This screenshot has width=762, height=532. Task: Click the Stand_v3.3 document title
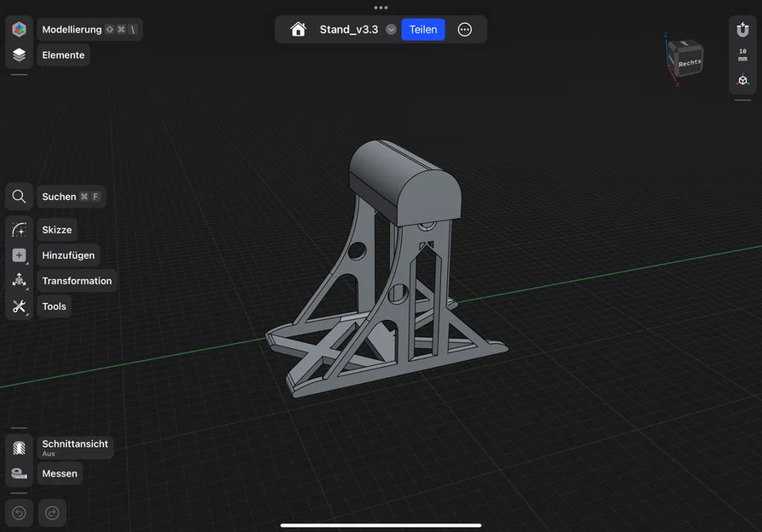[348, 30]
